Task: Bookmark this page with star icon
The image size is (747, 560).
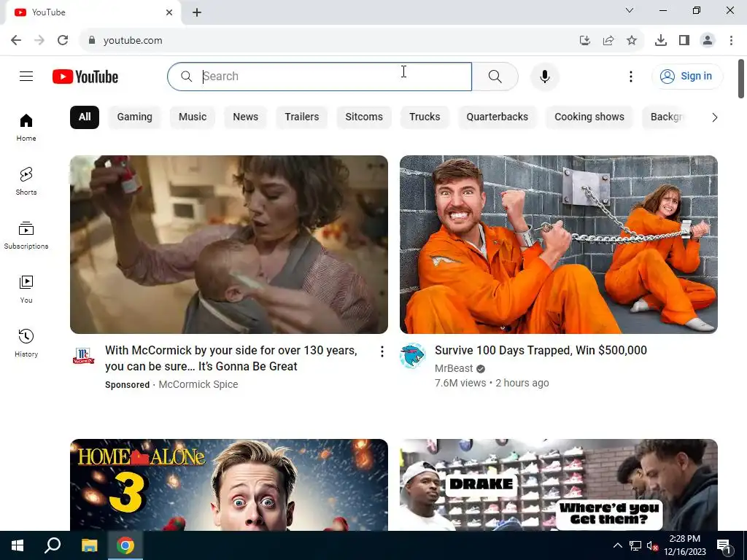Action: 632,40
